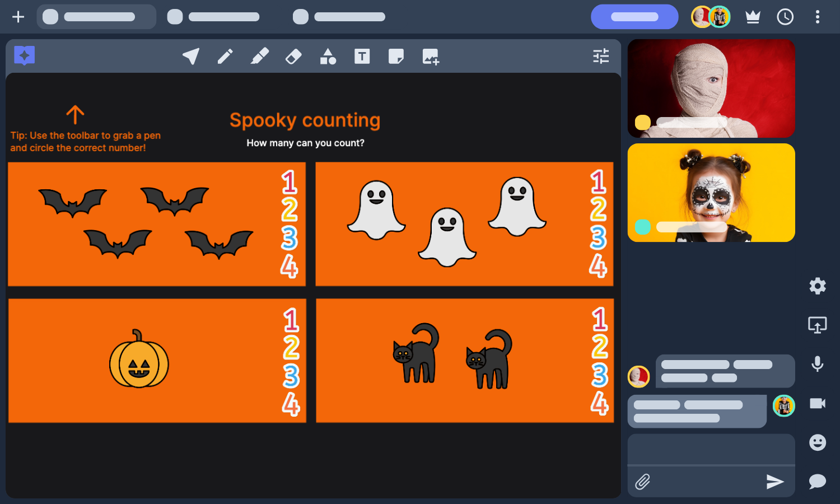The image size is (840, 504).
Task: Turn off the camera
Action: tap(818, 403)
